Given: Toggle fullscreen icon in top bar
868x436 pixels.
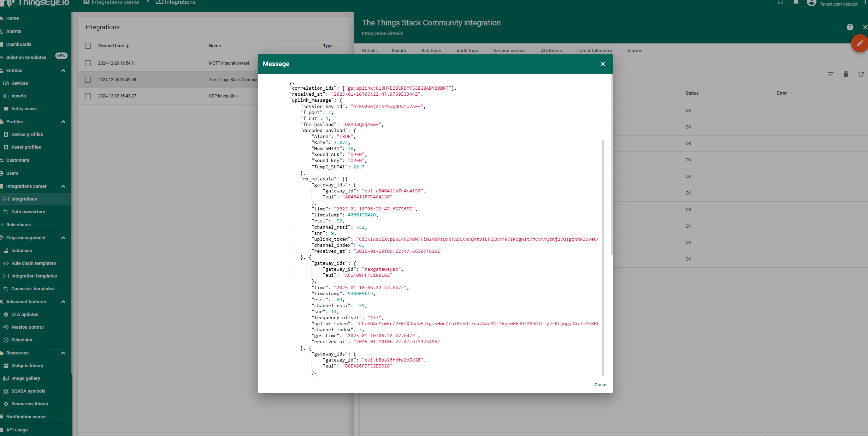Looking at the screenshot, I should (x=781, y=2).
